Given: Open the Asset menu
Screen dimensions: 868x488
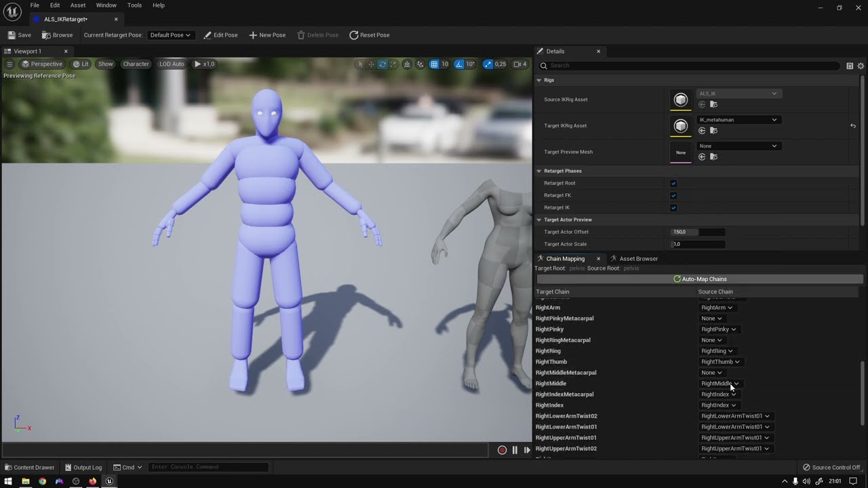Looking at the screenshot, I should click(x=78, y=5).
